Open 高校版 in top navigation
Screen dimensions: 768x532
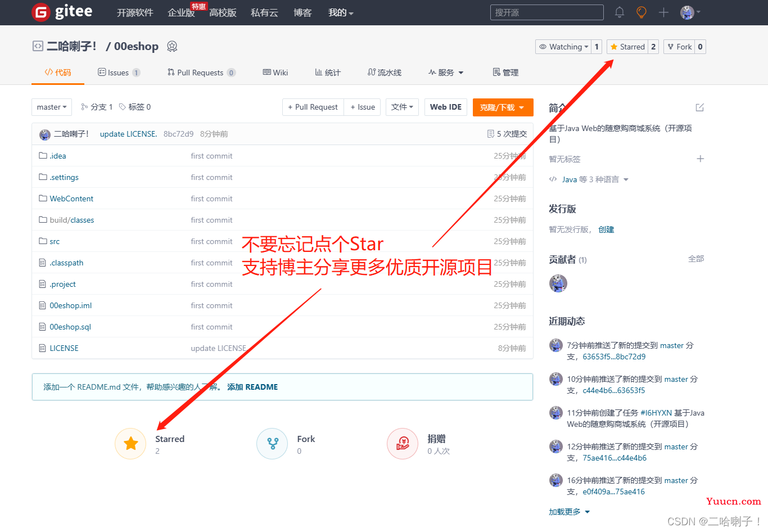[x=223, y=12]
